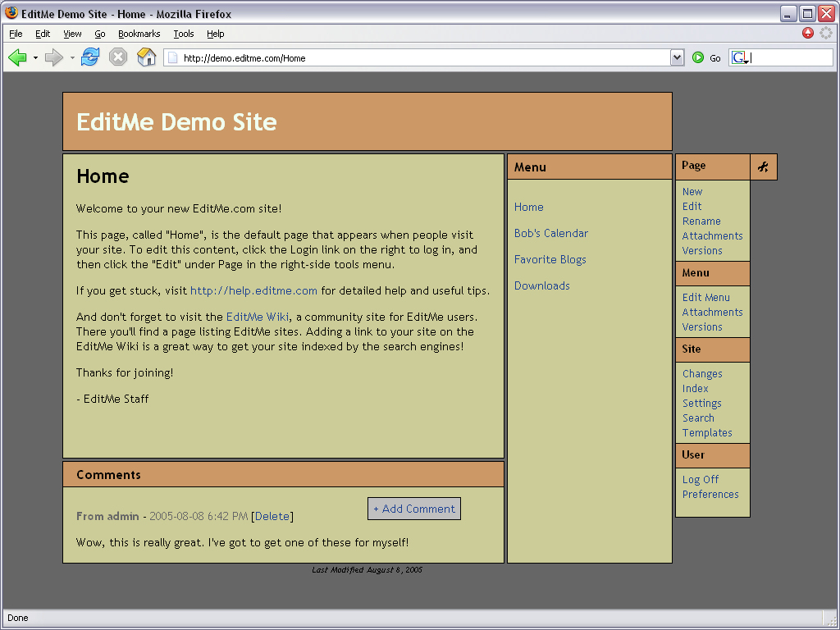Click the page icon in the address bar

point(172,58)
